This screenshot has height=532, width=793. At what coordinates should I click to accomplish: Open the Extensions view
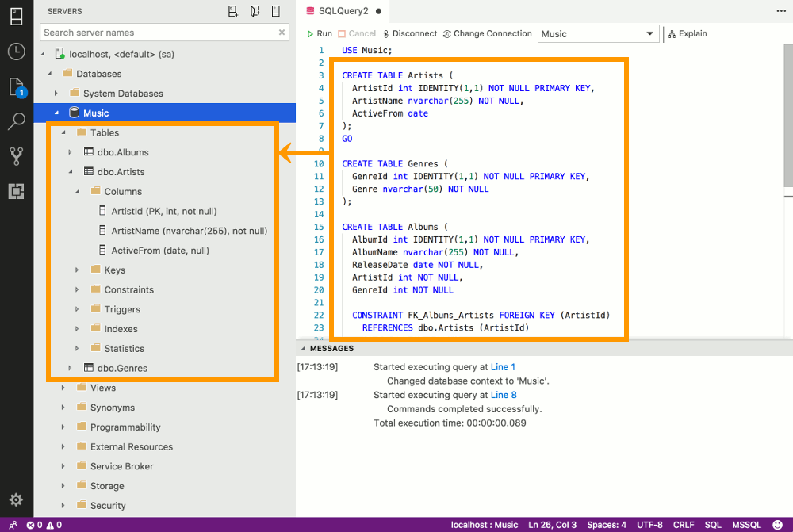16,191
